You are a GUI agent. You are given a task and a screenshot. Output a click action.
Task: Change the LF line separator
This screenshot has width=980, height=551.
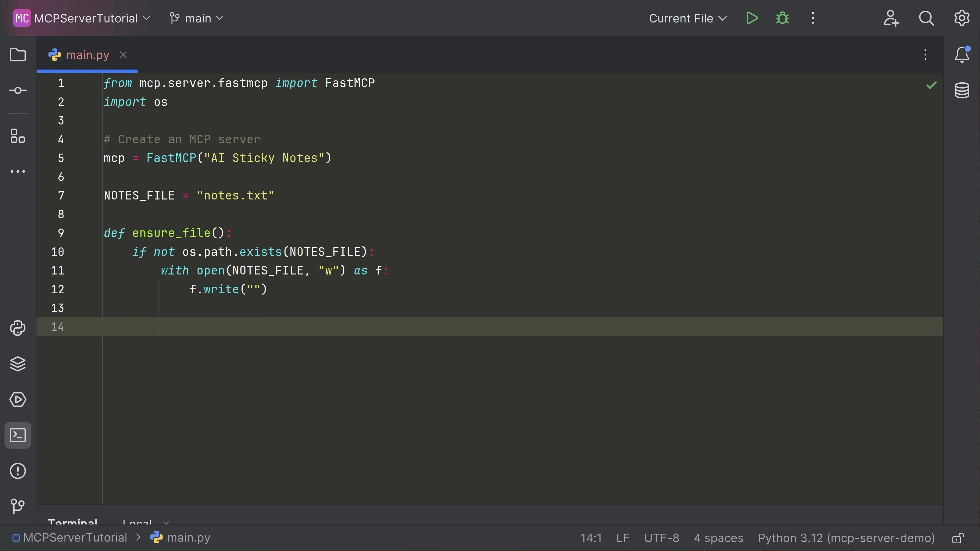(623, 538)
